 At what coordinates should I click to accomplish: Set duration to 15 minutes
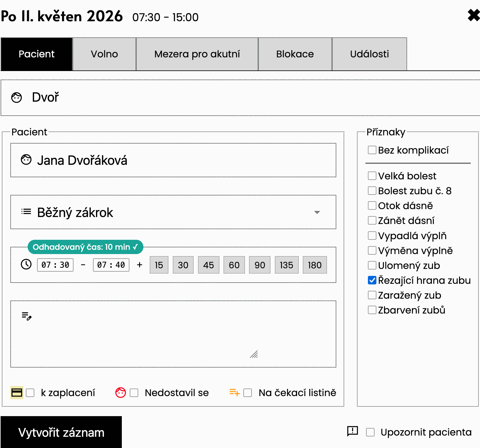[x=159, y=265]
